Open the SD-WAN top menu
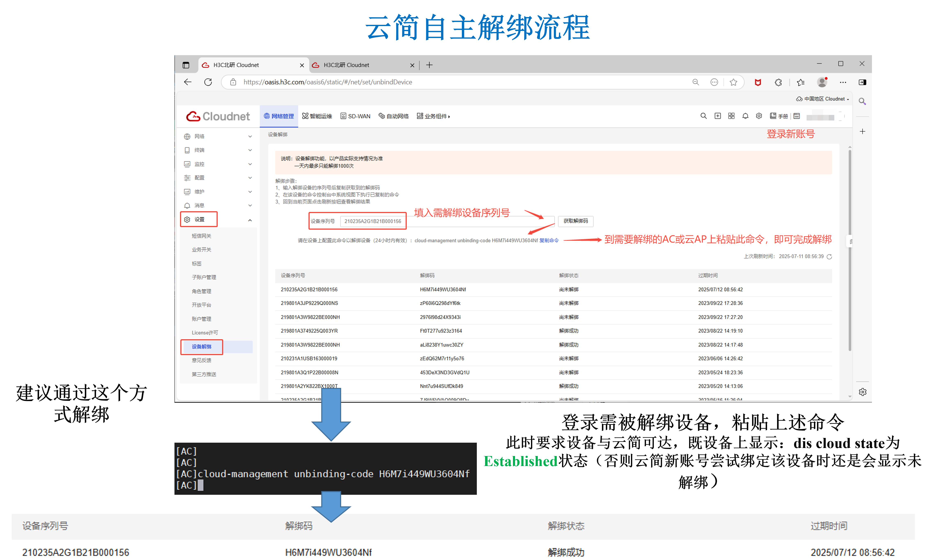The height and width of the screenshot is (560, 936). [x=355, y=116]
